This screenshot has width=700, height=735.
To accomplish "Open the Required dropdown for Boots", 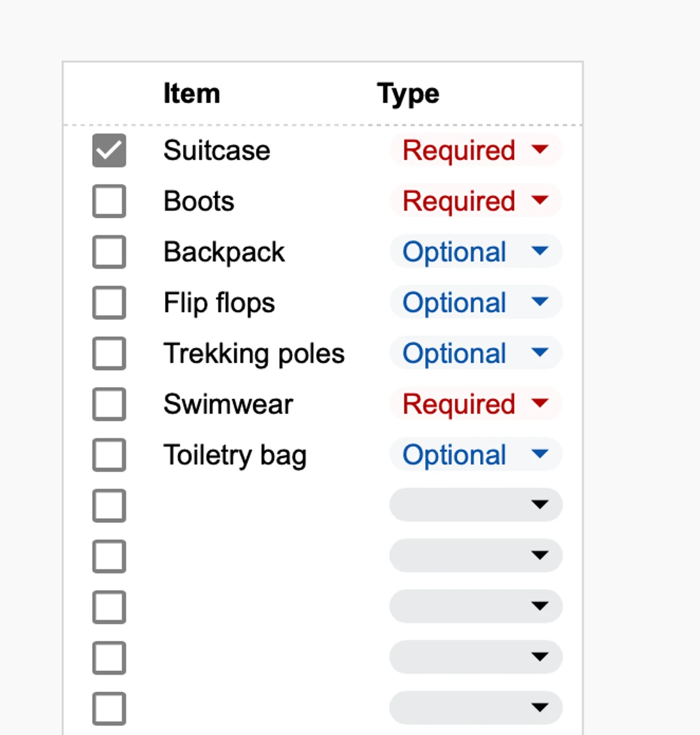I will click(x=475, y=201).
